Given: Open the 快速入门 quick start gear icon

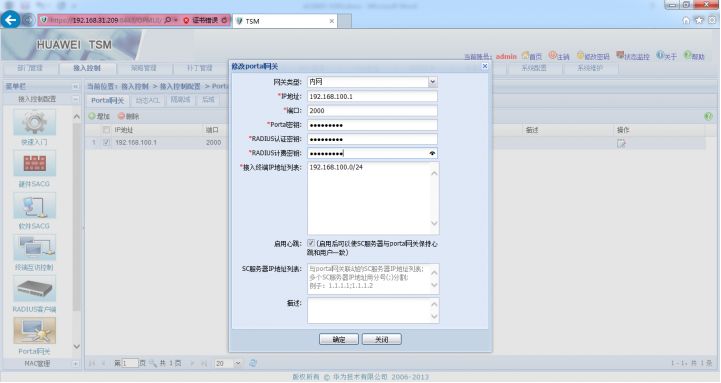Looking at the screenshot, I should [x=34, y=122].
